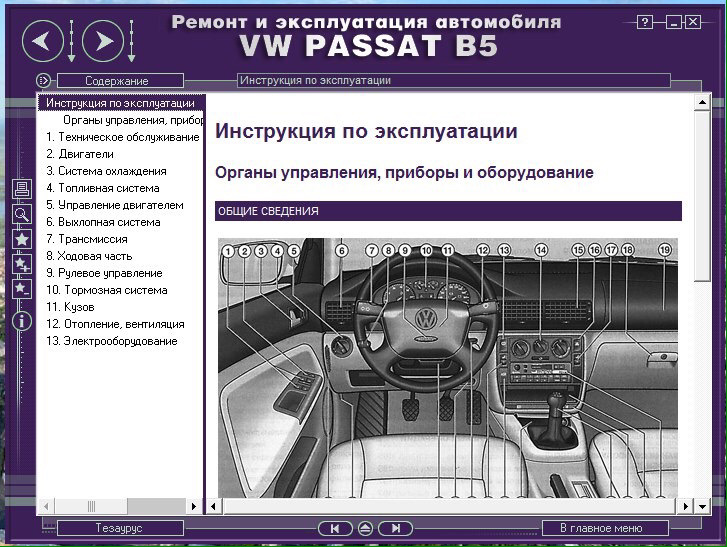Open chapter 4. Топливная система
Screen dimensions: 727x547
click(x=102, y=188)
